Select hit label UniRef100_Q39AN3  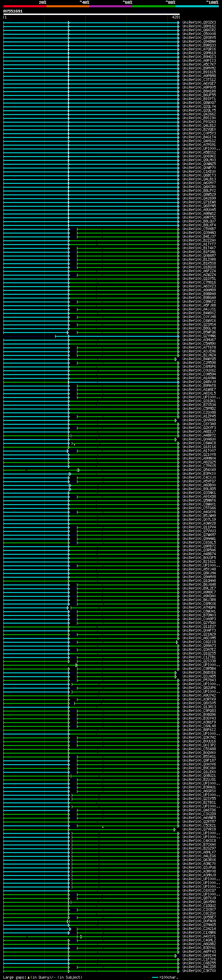[x=199, y=233]
